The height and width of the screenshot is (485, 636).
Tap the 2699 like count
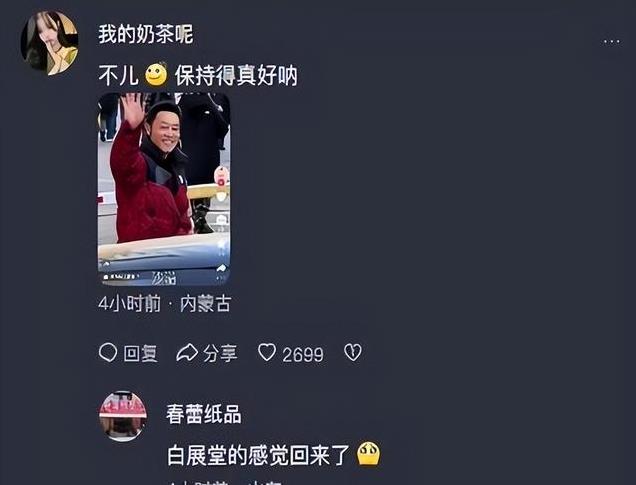303,355
